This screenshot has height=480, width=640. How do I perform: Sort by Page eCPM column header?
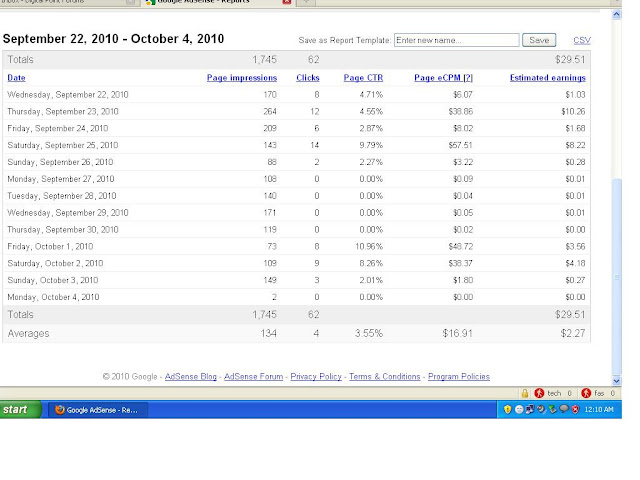pyautogui.click(x=443, y=78)
